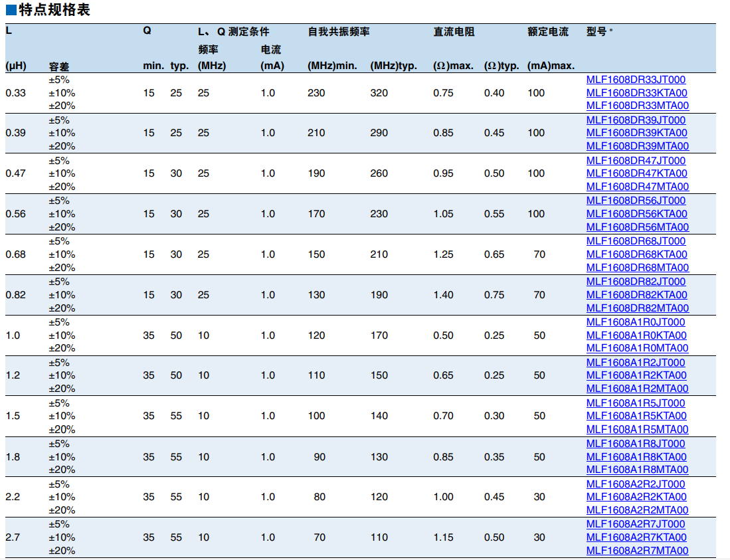Select the 0.47 inductance value
730x560 pixels.
click(15, 173)
